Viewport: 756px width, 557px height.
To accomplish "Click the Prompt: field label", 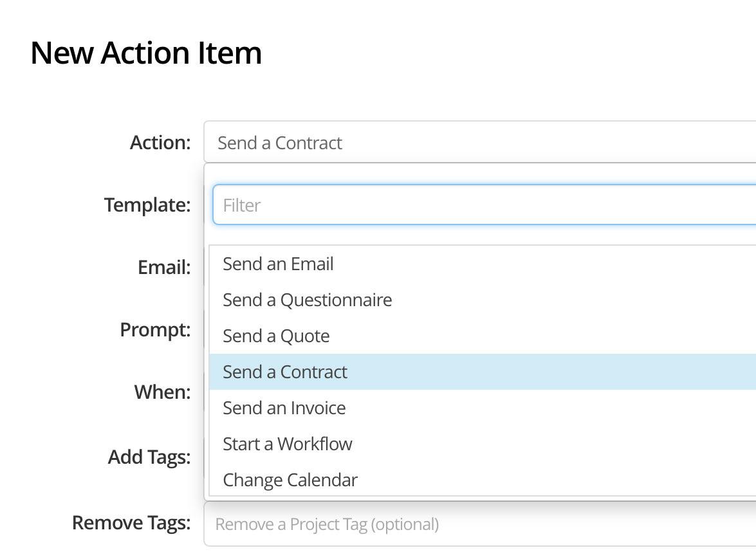I will (x=155, y=329).
